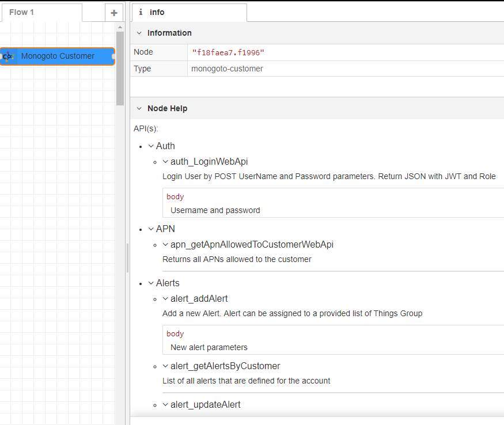504x425 pixels.
Task: Click the node ID value f18faea7.f1996
Action: [228, 52]
